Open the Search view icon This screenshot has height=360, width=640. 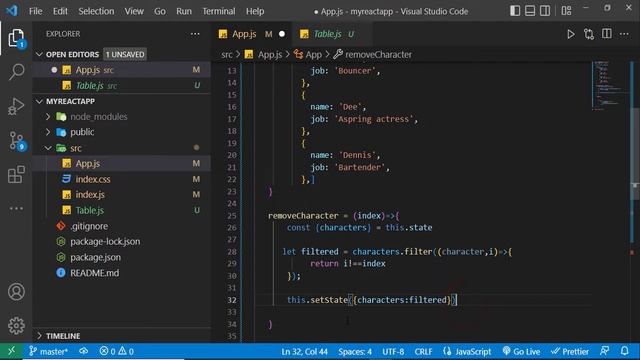click(x=16, y=72)
